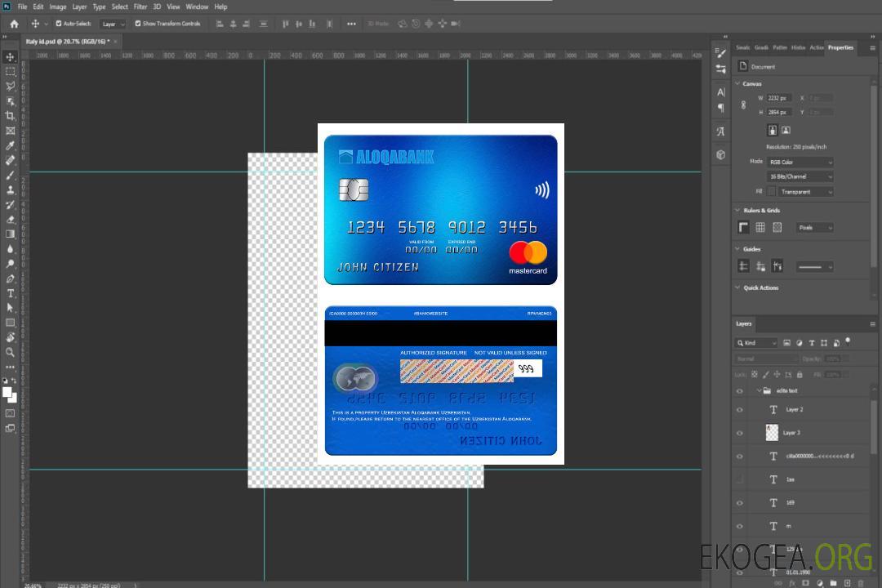
Task: Hide Layer 3 visibility eye
Action: tap(740, 434)
